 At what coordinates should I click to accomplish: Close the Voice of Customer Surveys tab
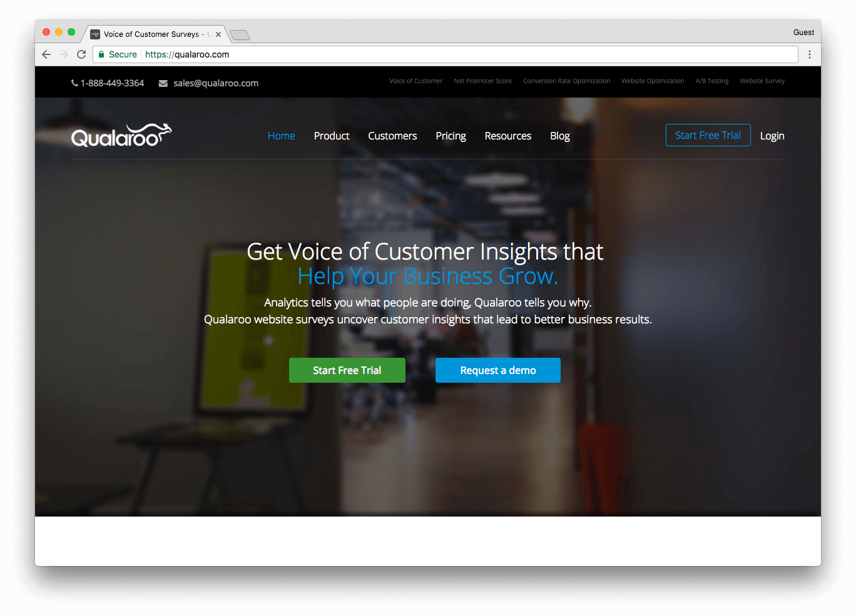click(218, 34)
